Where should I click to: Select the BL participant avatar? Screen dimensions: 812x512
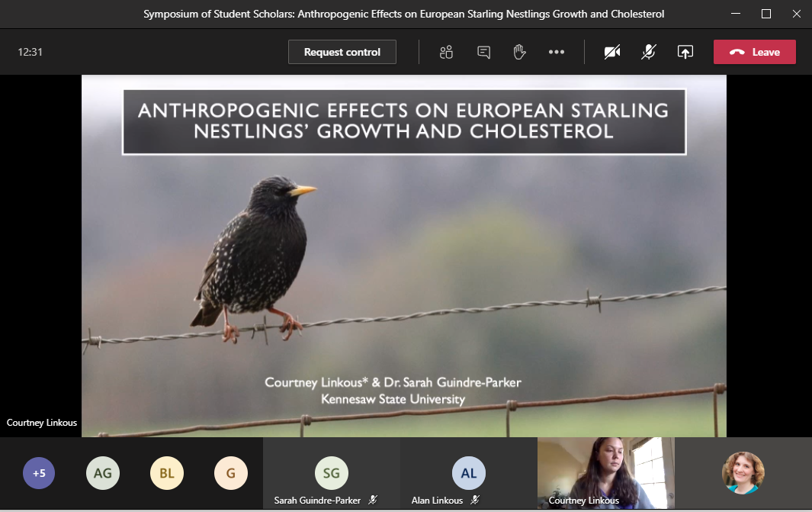(166, 473)
